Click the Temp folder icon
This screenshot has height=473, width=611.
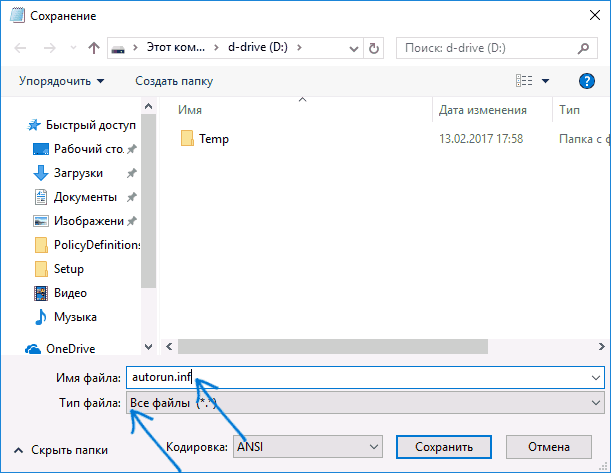point(187,138)
